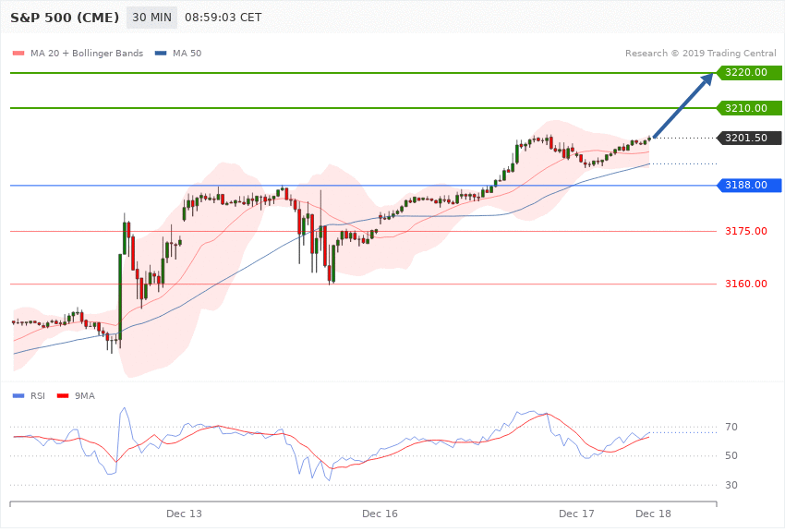Click the RSI legend label
785x532 pixels.
38,396
